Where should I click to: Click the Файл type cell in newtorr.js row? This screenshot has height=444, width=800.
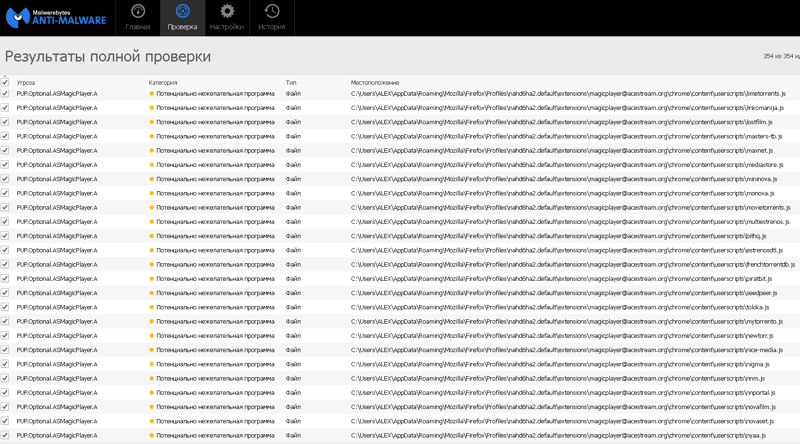[x=293, y=335]
